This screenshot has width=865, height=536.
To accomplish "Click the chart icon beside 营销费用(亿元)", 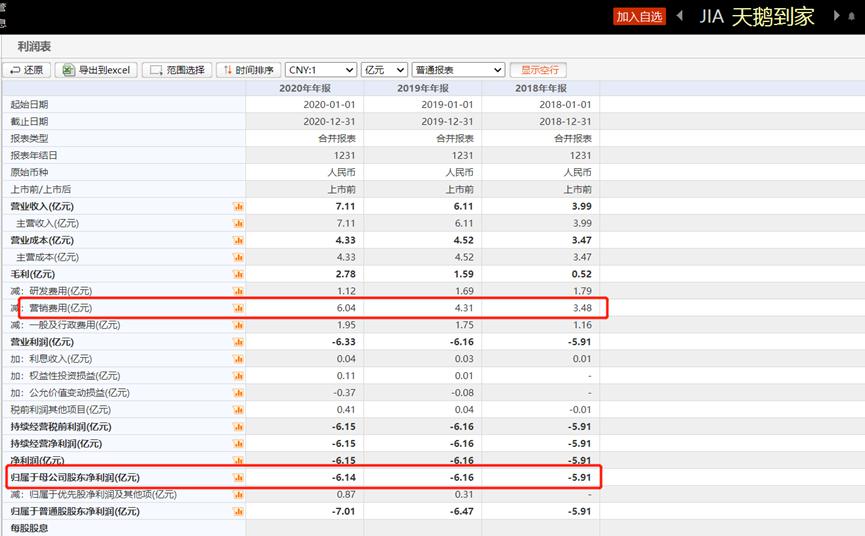I will [238, 308].
